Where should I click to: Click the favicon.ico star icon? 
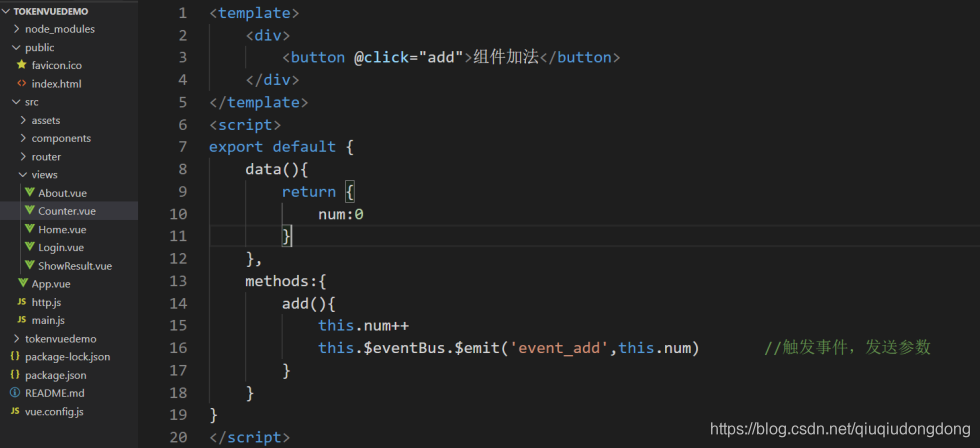(22, 65)
